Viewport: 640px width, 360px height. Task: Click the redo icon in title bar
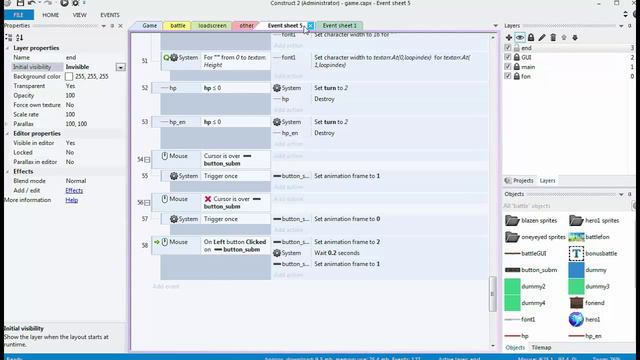[48, 3]
